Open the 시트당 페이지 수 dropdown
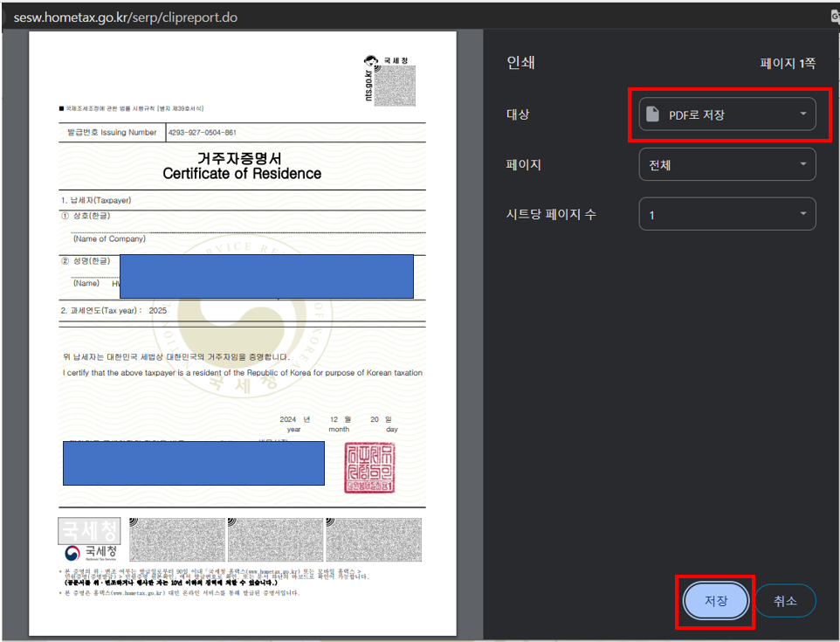This screenshot has height=642, width=840. 727,214
